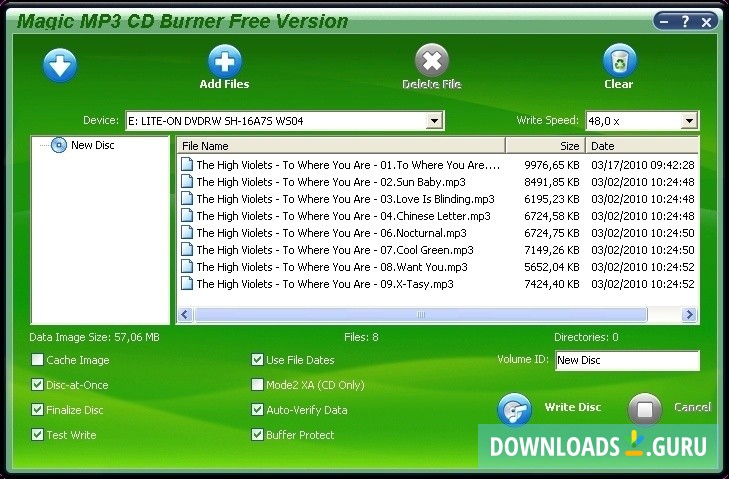Select the file name 08.Want You.mp3
Viewport: 729px width, 479px height.
[332, 267]
